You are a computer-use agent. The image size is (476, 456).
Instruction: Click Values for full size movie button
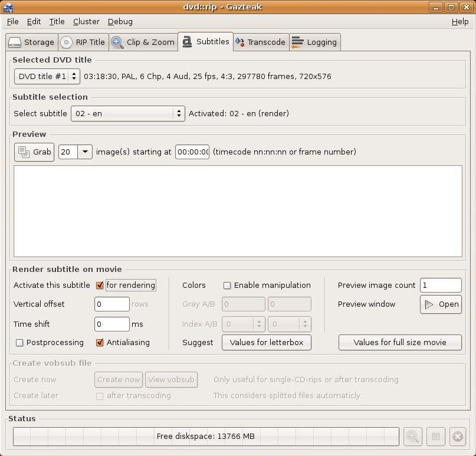[x=400, y=343]
